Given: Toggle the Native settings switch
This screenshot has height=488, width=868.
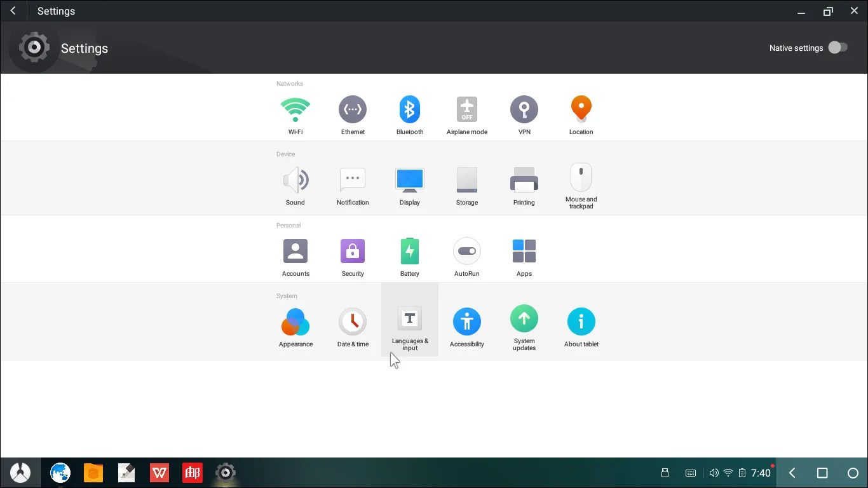Looking at the screenshot, I should point(837,48).
